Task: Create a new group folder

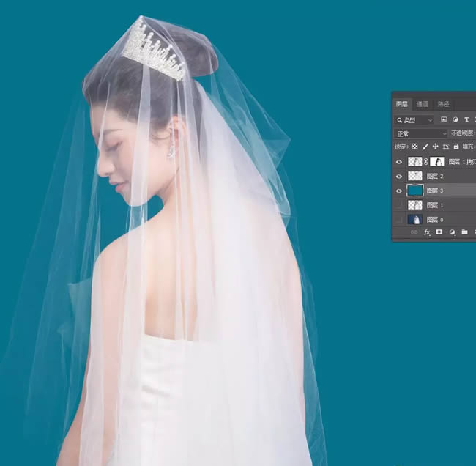Action: 464,232
